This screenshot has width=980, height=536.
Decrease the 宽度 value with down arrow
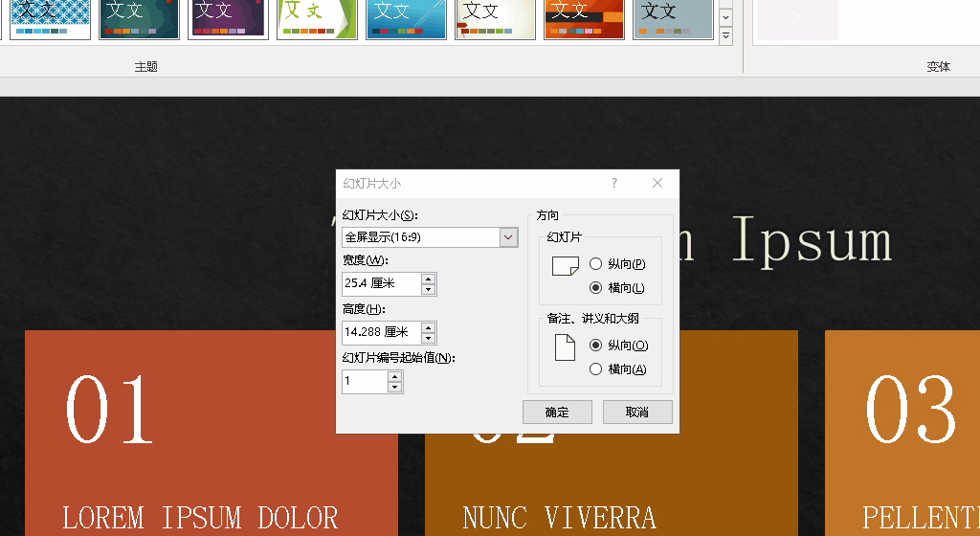click(x=429, y=289)
